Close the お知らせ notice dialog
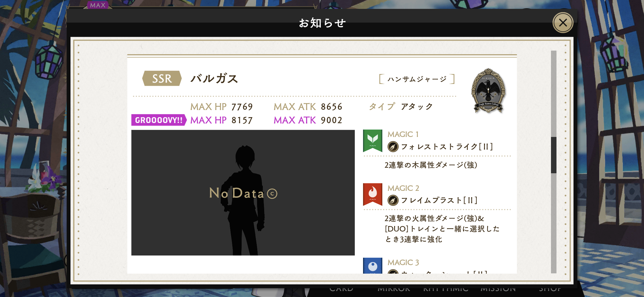The image size is (644, 297). [563, 23]
